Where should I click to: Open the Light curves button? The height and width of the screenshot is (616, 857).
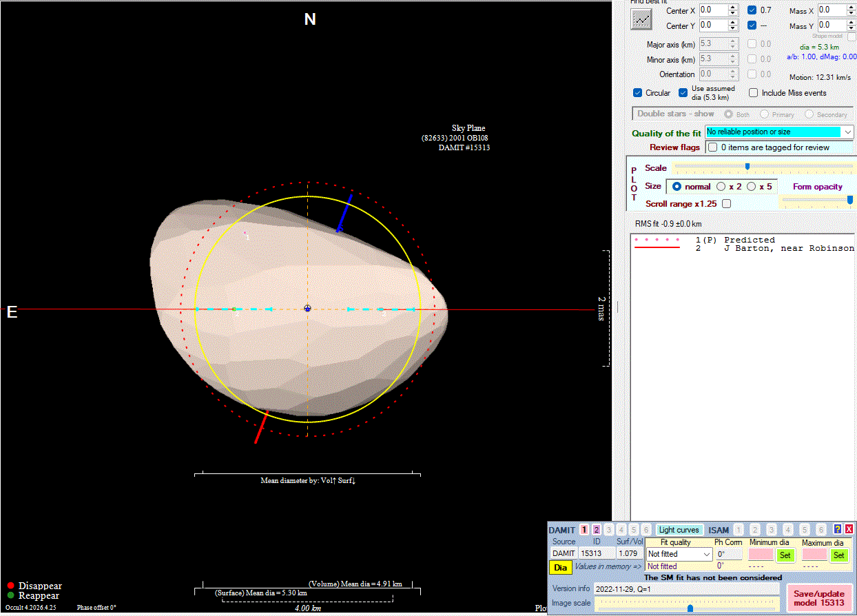pos(679,530)
